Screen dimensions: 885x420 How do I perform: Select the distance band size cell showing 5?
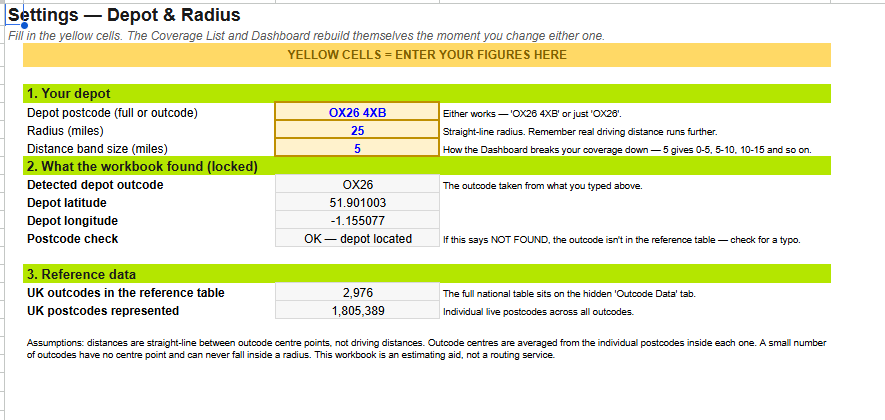(357, 148)
